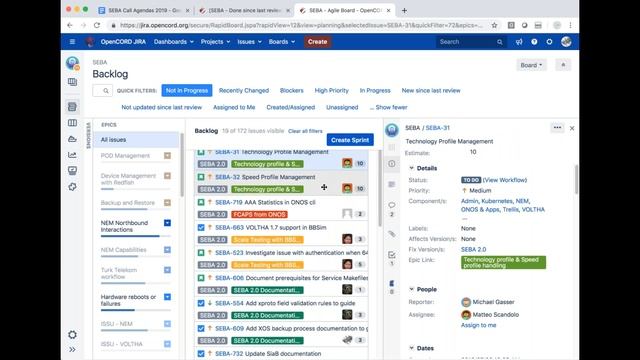The height and width of the screenshot is (360, 640).
Task: Click the View Workflow link
Action: pyautogui.click(x=505, y=180)
